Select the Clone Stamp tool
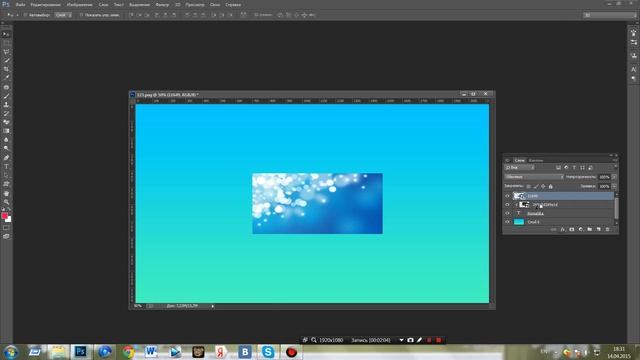This screenshot has height=360, width=640. [x=6, y=104]
